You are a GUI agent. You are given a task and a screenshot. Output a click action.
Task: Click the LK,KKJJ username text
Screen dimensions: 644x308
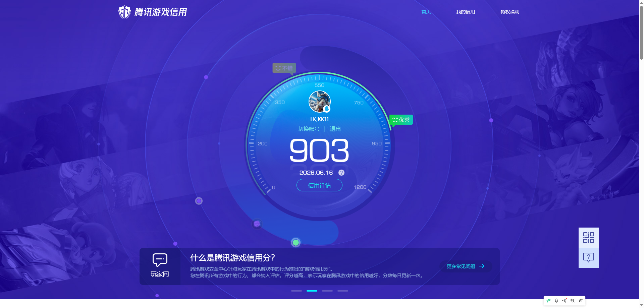pos(319,119)
